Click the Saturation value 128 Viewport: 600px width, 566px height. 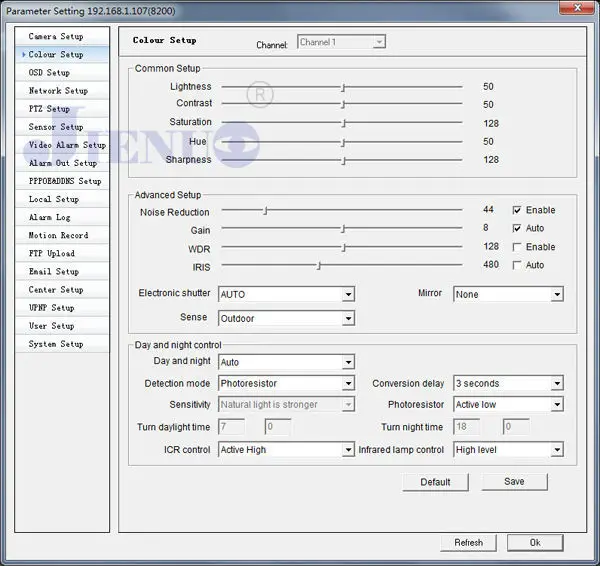click(x=491, y=123)
